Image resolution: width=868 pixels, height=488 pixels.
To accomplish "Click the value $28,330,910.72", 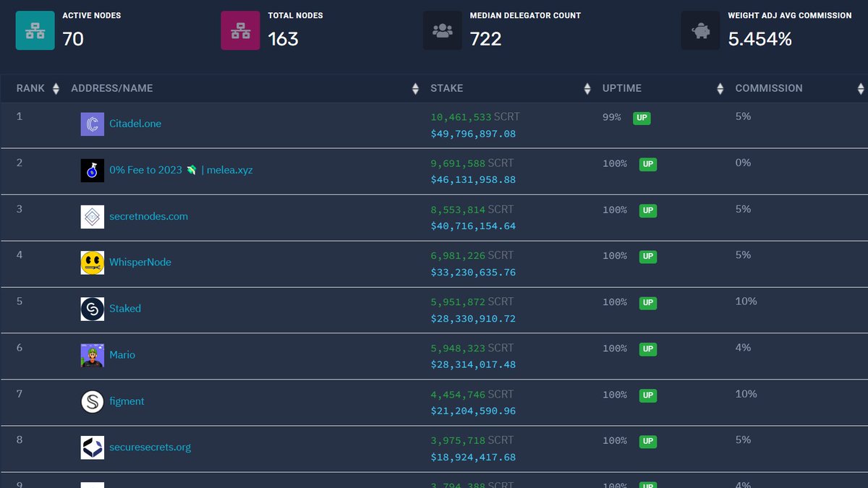I will [473, 319].
